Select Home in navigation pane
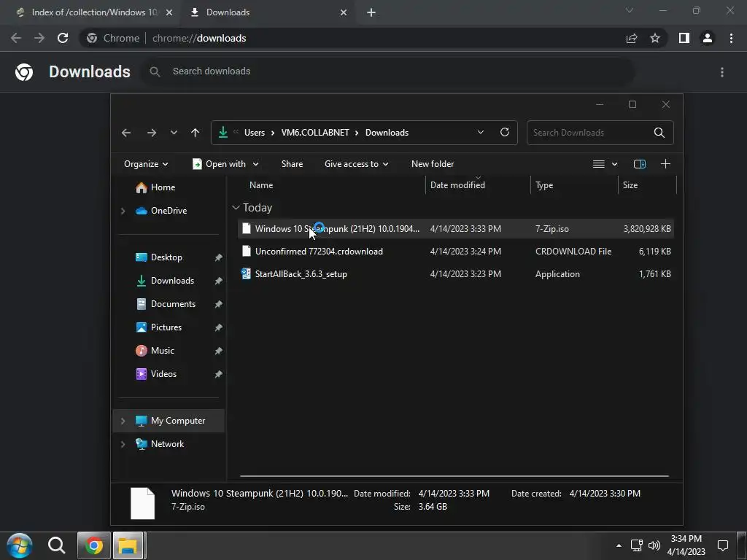Screen dimensions: 747x560 tap(163, 187)
